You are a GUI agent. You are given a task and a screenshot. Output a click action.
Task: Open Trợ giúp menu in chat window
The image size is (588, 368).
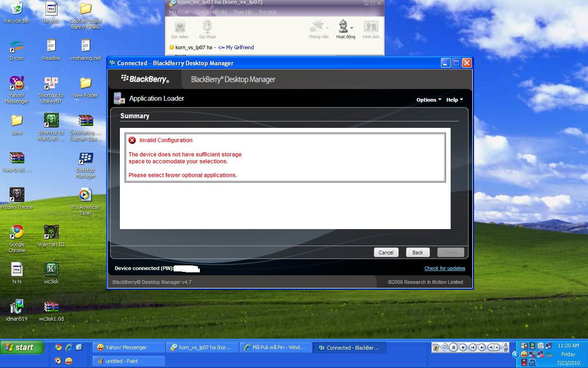pos(267,12)
